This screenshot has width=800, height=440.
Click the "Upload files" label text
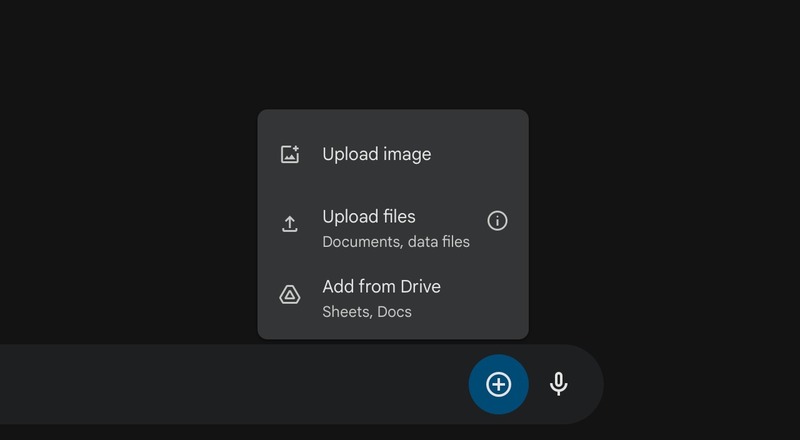tap(369, 217)
